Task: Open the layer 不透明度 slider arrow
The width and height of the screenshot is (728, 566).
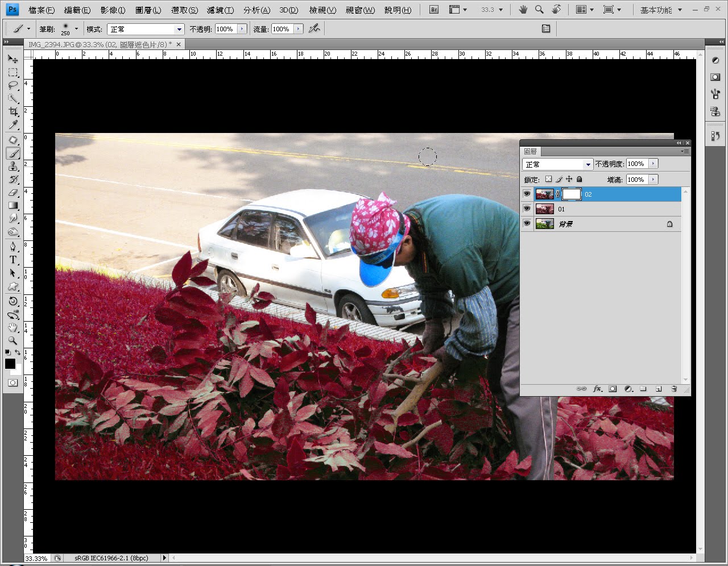Action: [x=653, y=164]
